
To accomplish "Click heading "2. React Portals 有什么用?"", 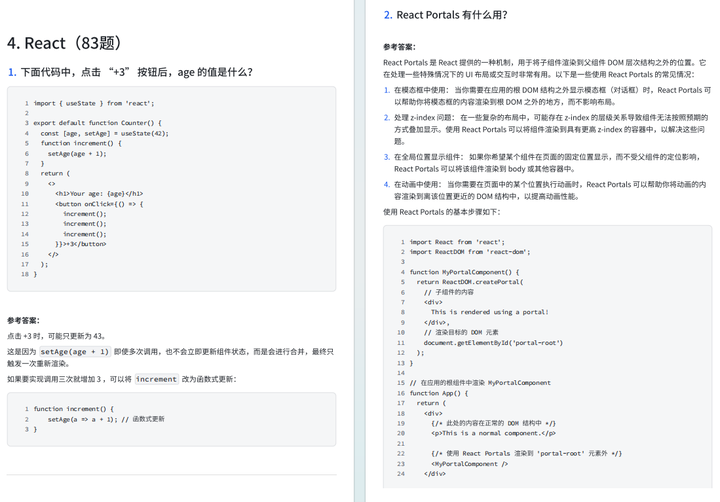I will click(x=445, y=15).
